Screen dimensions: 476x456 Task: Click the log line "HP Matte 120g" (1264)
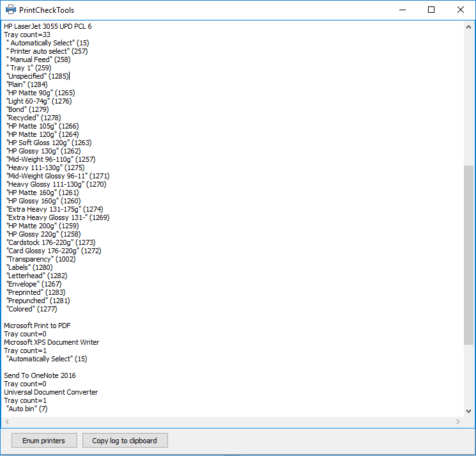click(43, 134)
